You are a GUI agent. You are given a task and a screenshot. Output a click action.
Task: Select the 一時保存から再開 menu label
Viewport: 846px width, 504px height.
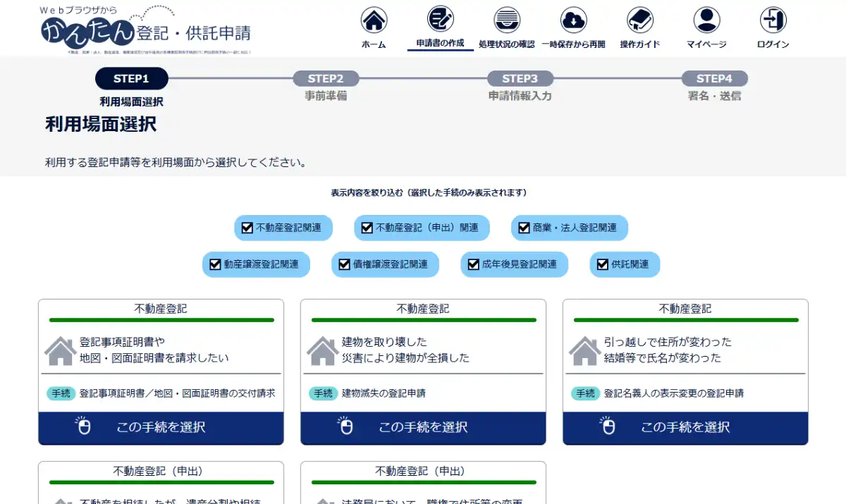573,44
